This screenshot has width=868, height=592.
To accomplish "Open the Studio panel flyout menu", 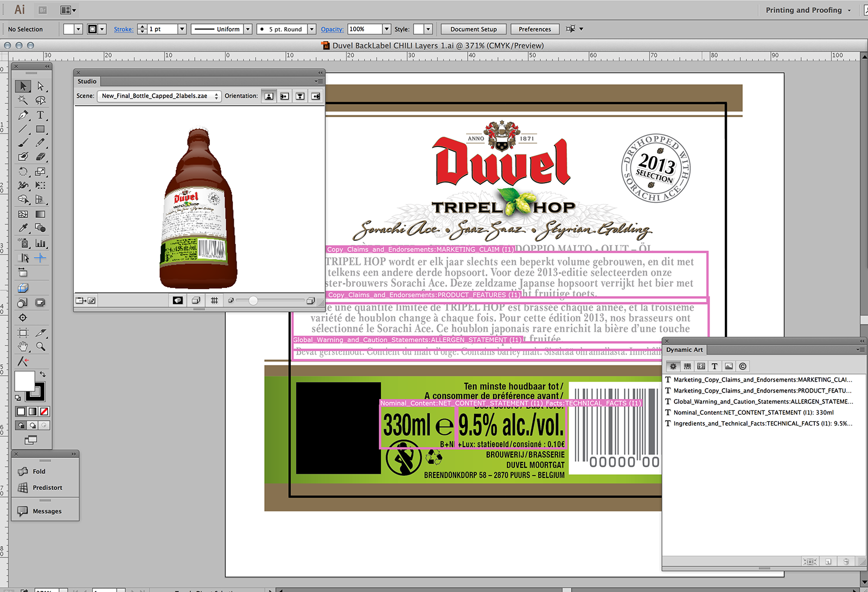I will tap(319, 81).
